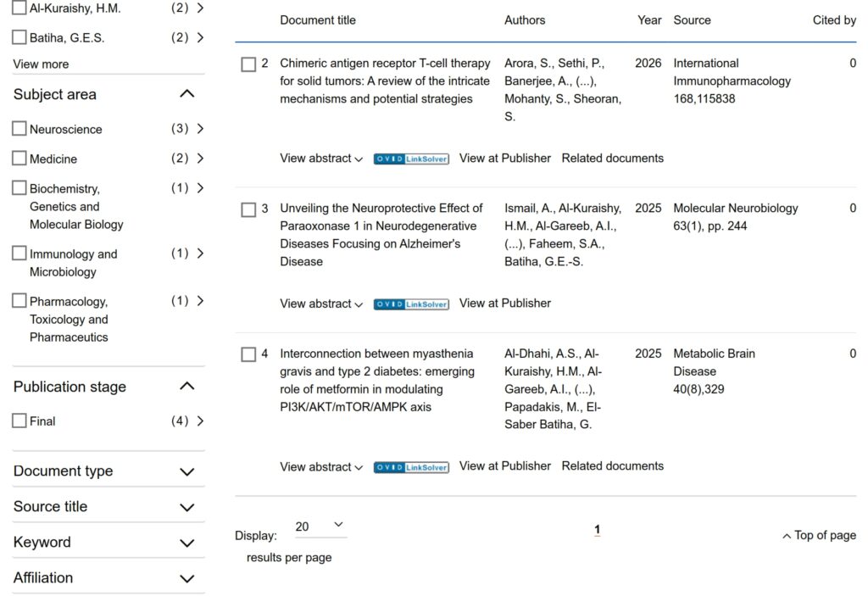
Task: Jump to Top of page
Action: click(x=819, y=536)
